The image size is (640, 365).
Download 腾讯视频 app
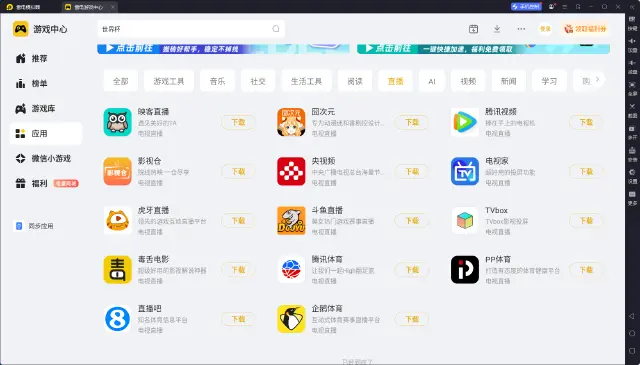tap(586, 122)
